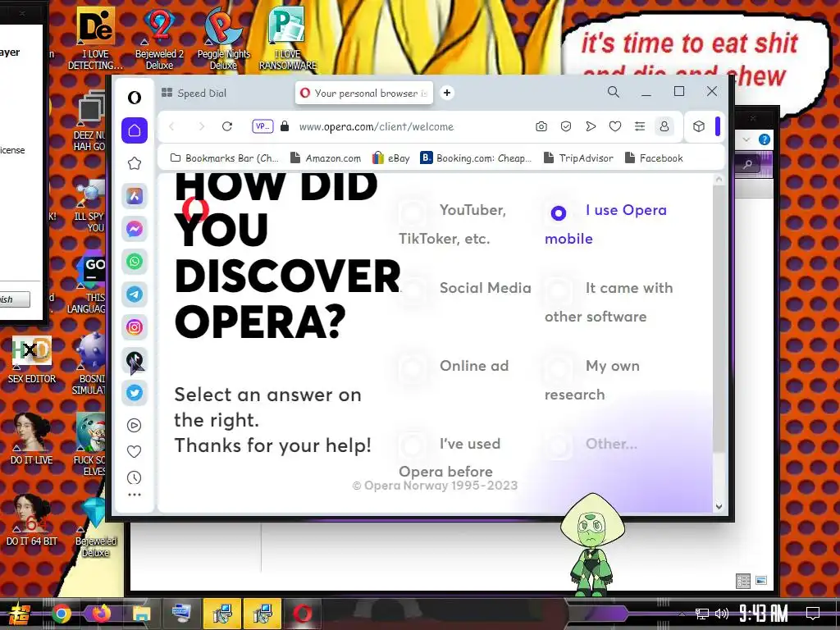Reload the Opera welcome page
This screenshot has height=630, width=840.
(x=227, y=126)
